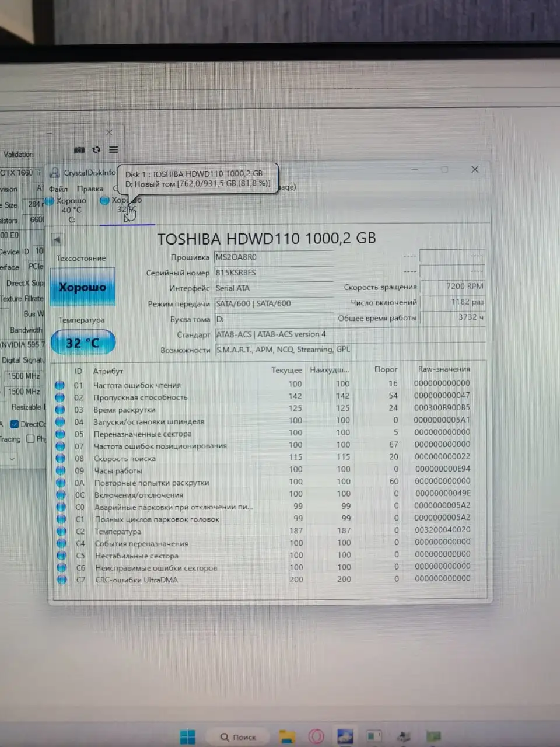Open Opera browser from the taskbar
The image size is (560, 747).
click(316, 737)
